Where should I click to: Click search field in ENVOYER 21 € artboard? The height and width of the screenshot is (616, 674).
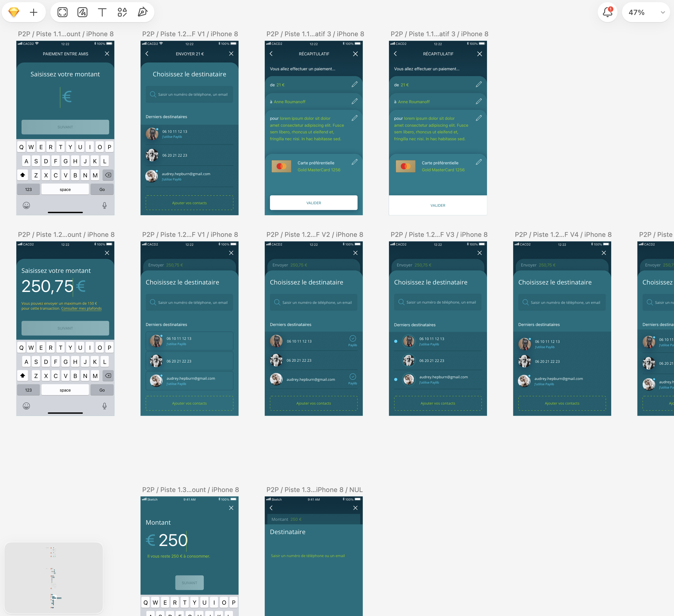(189, 94)
